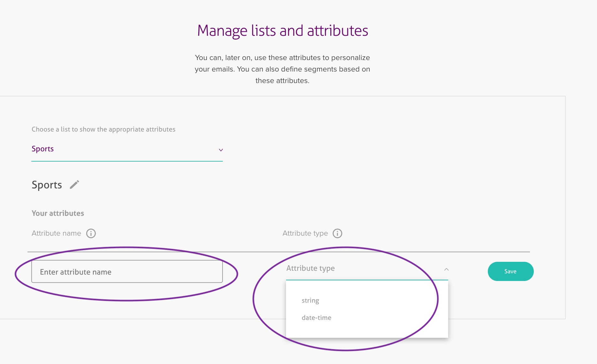Click the down chevron on Sports list selector
The image size is (597, 364).
pyautogui.click(x=221, y=150)
